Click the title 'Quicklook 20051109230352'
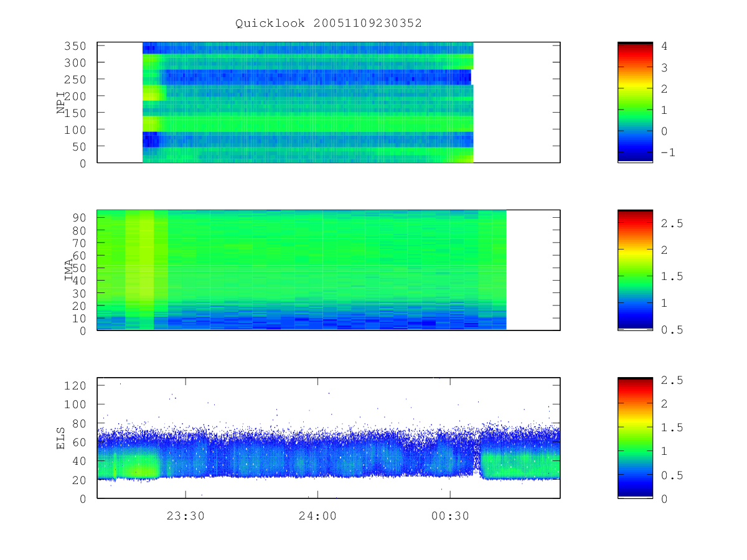The height and width of the screenshot is (560, 747). 328,23
